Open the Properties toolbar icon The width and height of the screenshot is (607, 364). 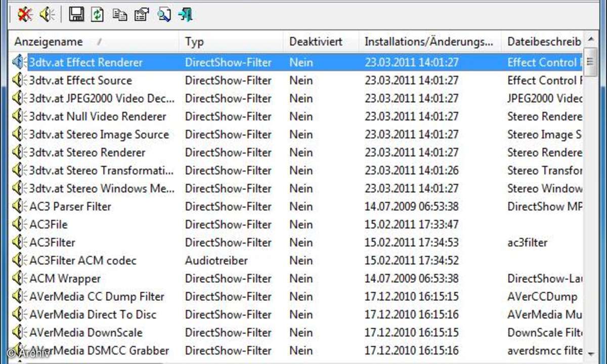[x=142, y=15]
